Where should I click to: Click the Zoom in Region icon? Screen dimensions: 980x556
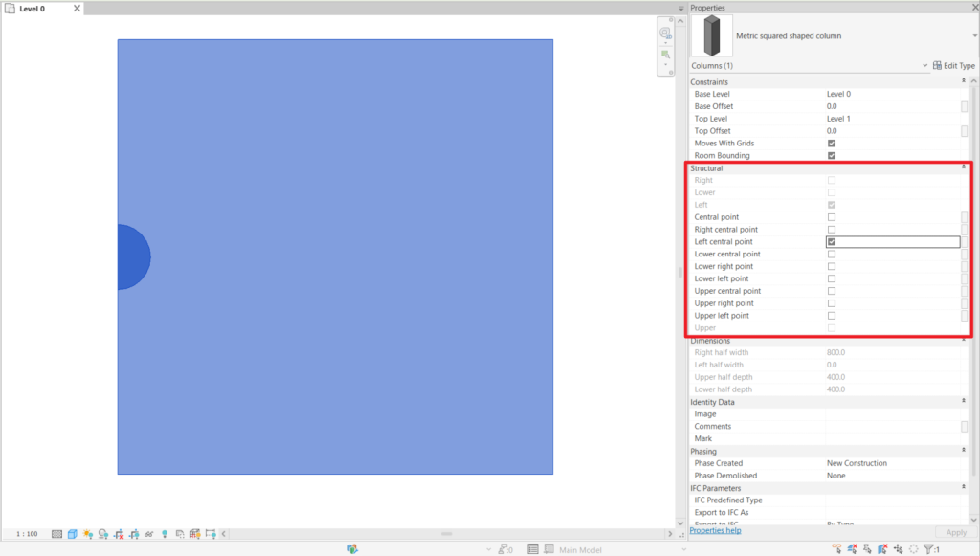[x=664, y=55]
